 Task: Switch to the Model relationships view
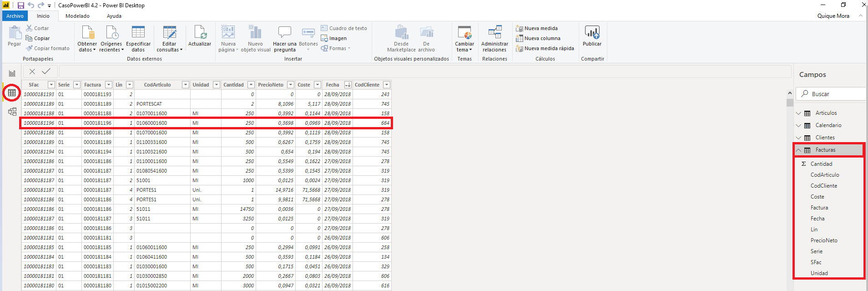[x=12, y=112]
